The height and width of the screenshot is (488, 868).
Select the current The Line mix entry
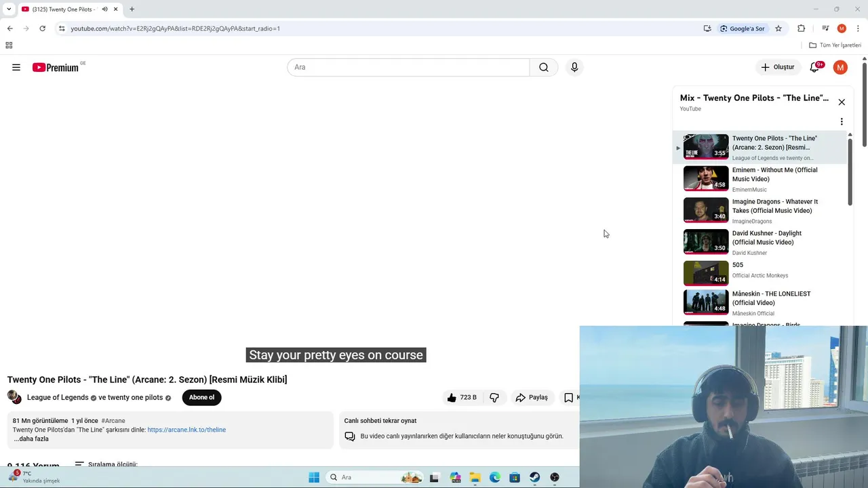click(759, 148)
